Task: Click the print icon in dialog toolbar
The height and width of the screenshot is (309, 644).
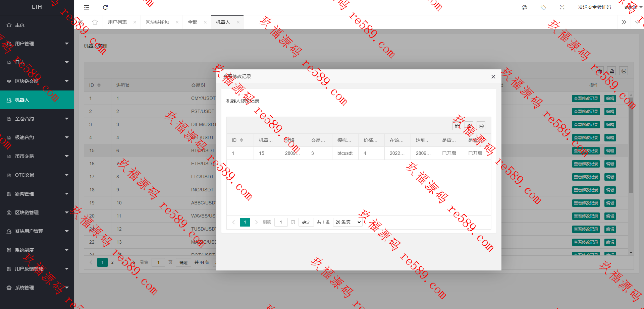Action: pos(481,126)
